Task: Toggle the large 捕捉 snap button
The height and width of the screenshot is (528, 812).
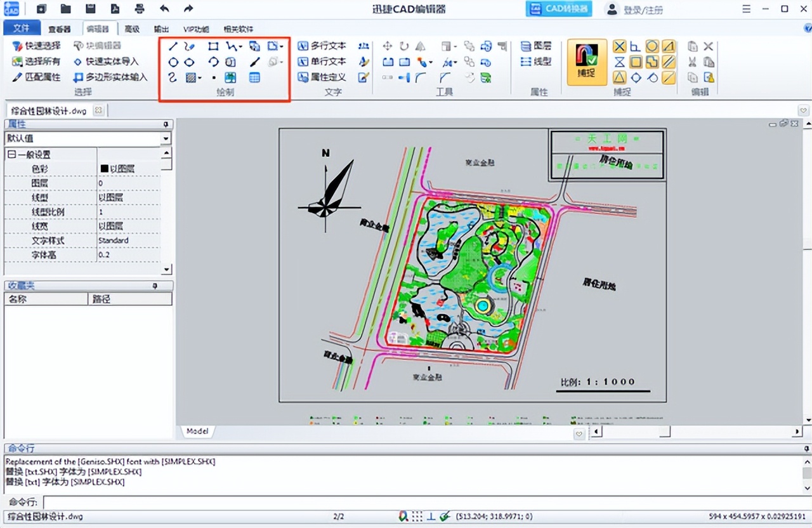Action: tap(586, 62)
